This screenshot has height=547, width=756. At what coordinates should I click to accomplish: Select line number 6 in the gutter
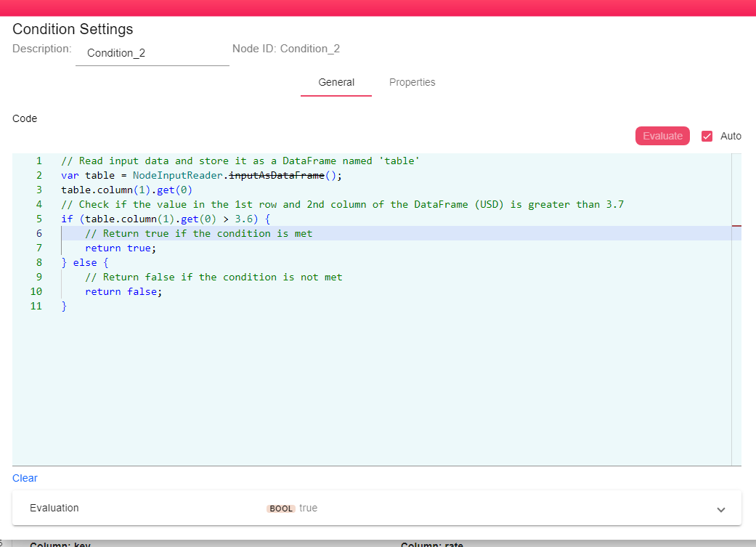[38, 233]
